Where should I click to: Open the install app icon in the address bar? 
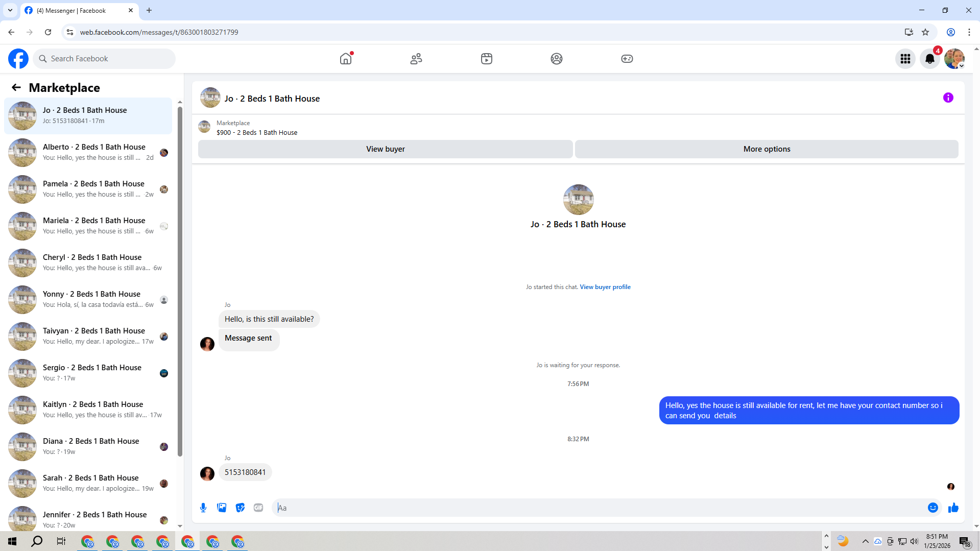[909, 32]
